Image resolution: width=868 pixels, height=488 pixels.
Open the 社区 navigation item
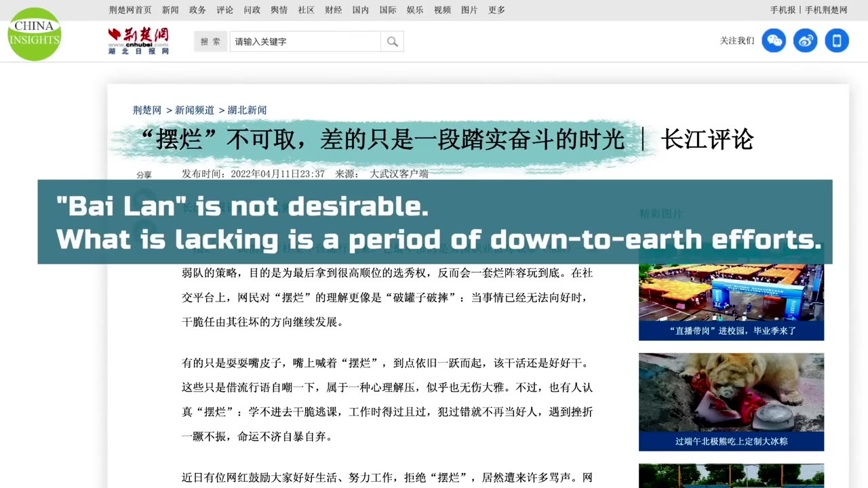coord(307,10)
